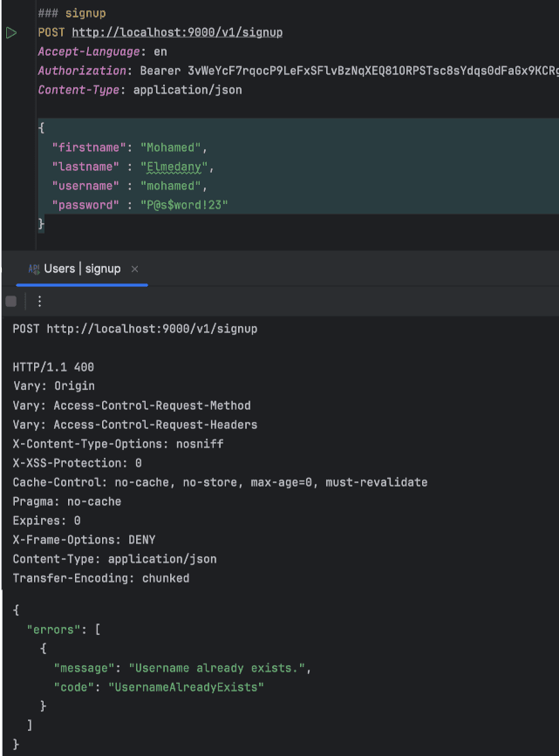Click the "UsernameAlreadyExists" error code value
Viewport: 559px width, 756px height.
tap(185, 687)
